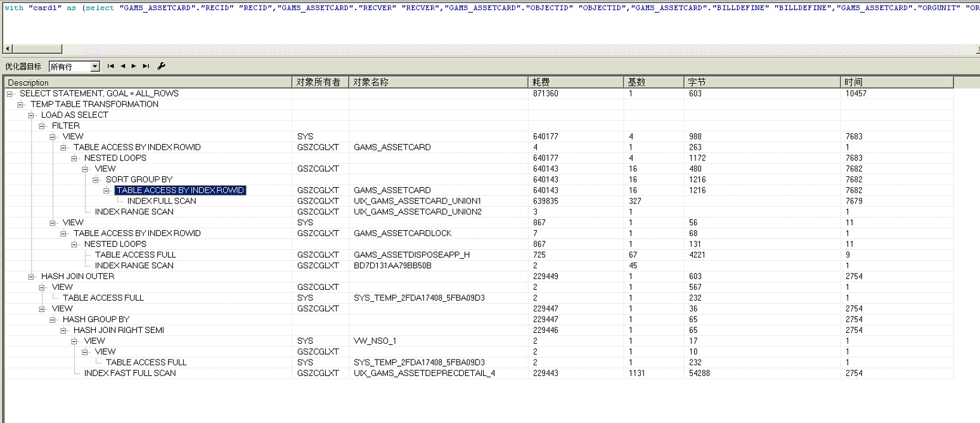Screen dimensions: 980x423
Task: Collapse the HASH GROUP BY node
Action: pos(54,320)
